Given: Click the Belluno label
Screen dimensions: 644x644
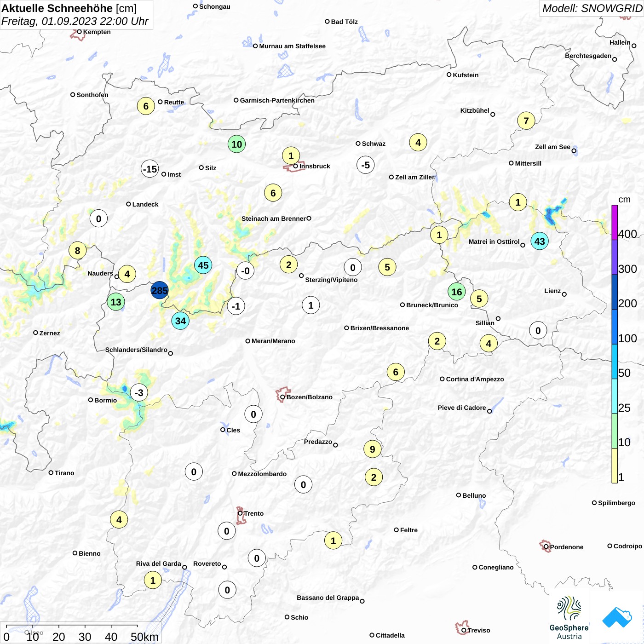Looking at the screenshot, I should (474, 495).
